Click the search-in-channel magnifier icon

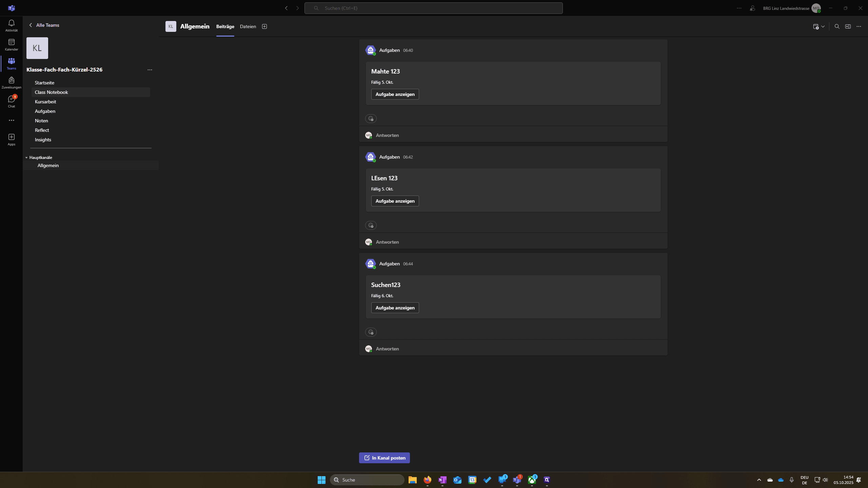(x=837, y=26)
